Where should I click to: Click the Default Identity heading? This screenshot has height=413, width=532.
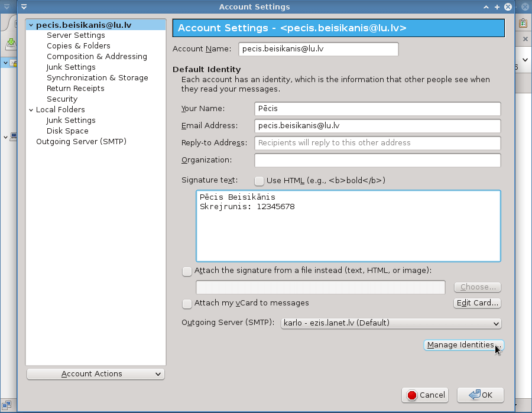[x=207, y=70]
